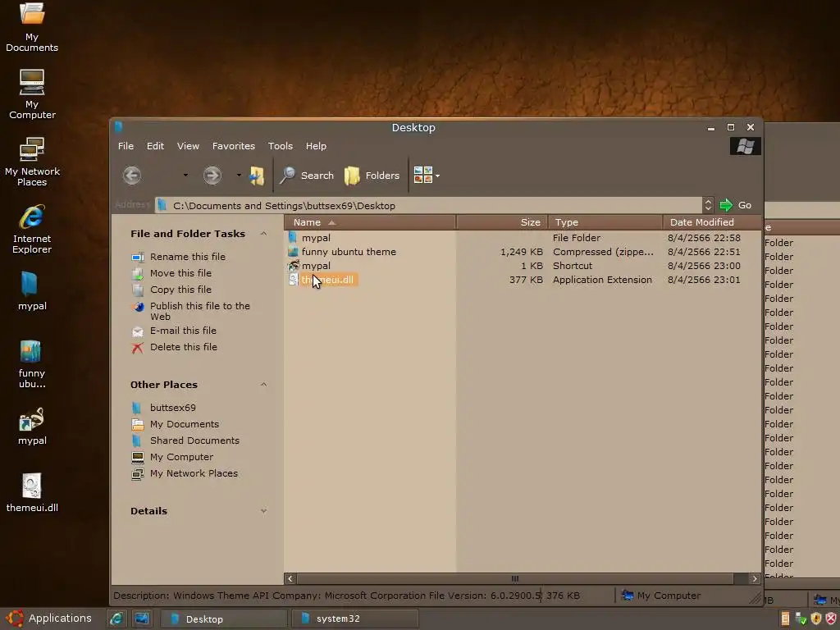This screenshot has width=840, height=630.
Task: Click 'funny ubuntu theme' file name
Action: [349, 252]
